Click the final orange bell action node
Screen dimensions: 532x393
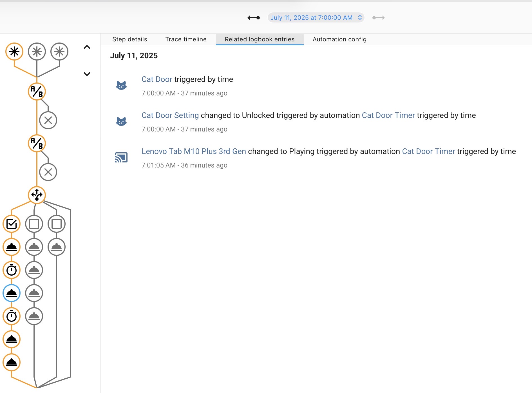coord(12,362)
